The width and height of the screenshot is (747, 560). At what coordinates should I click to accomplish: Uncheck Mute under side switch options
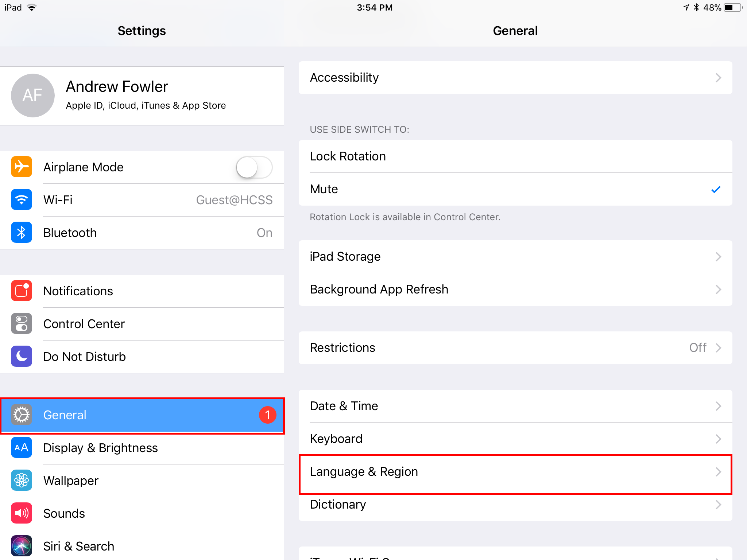515,189
